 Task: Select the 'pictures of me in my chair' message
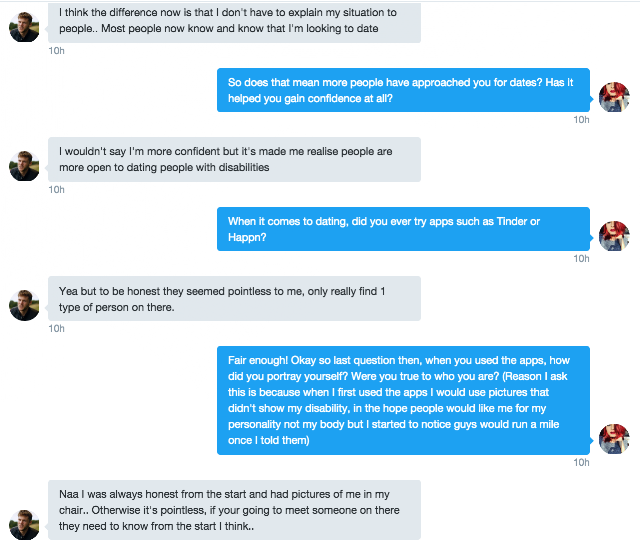point(234,510)
